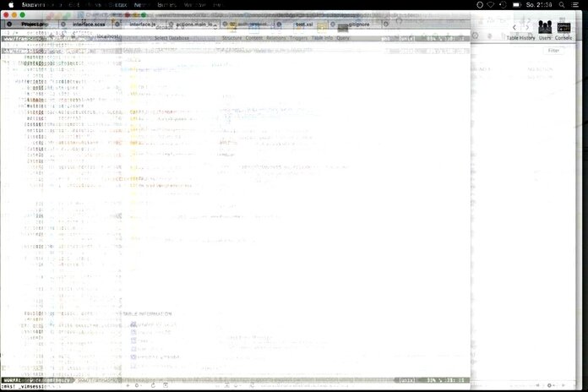Open the Apple menu

click(x=11, y=5)
